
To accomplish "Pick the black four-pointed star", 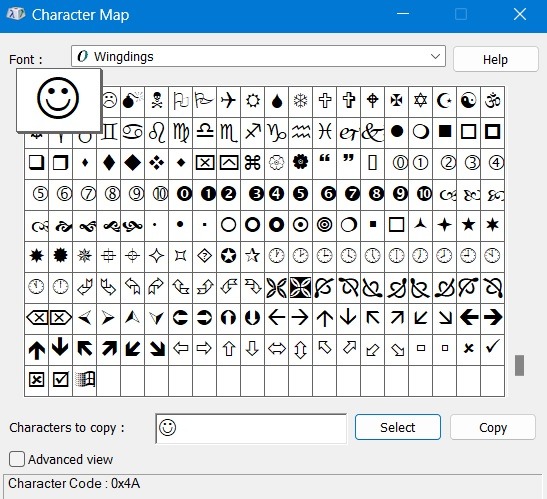I will click(444, 225).
